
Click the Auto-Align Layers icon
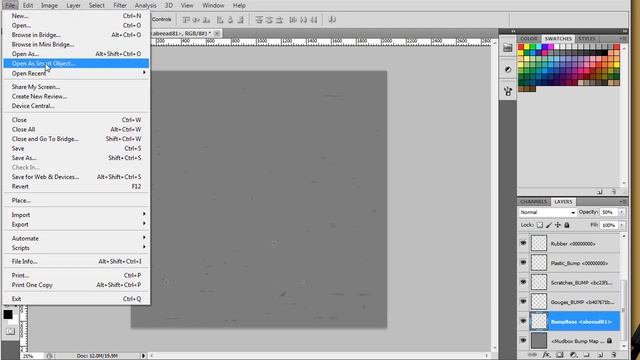click(x=332, y=20)
